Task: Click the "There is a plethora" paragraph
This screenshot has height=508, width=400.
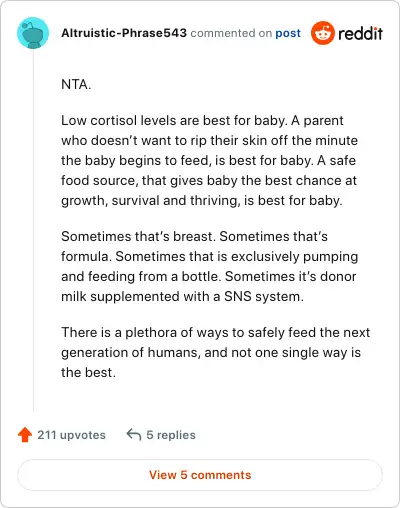Action: tap(215, 352)
